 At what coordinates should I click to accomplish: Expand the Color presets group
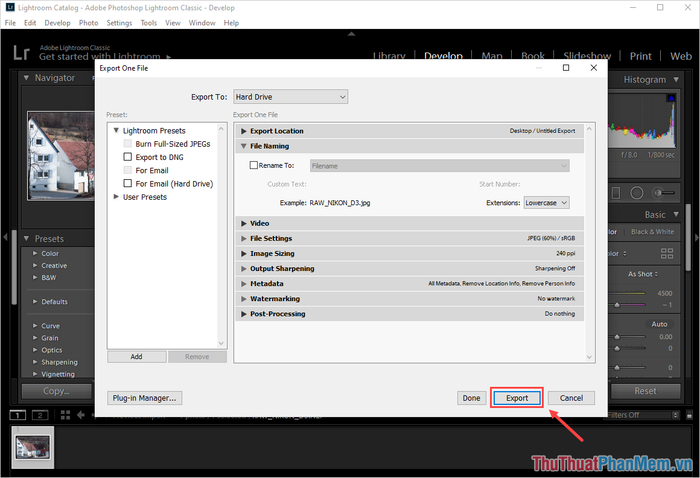click(35, 253)
